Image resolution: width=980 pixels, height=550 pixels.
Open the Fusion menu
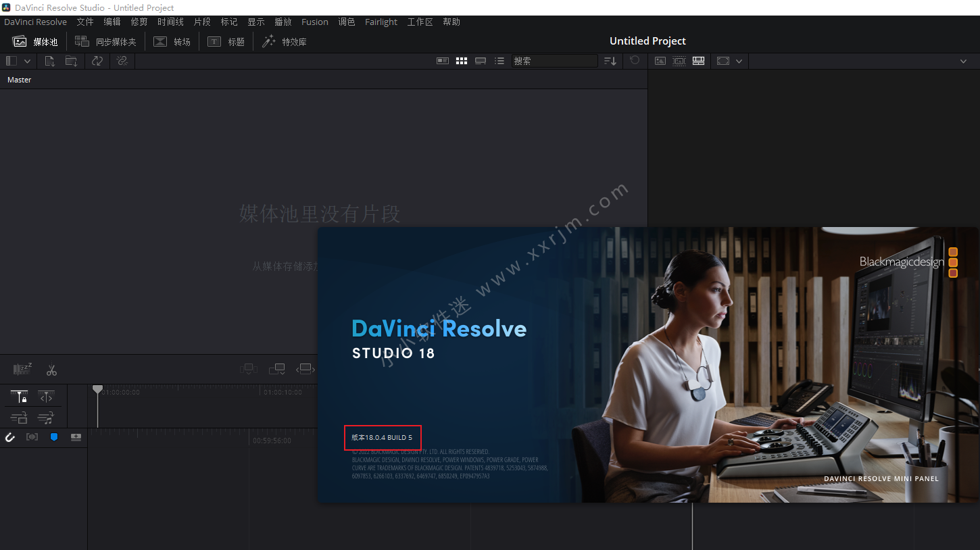(315, 22)
